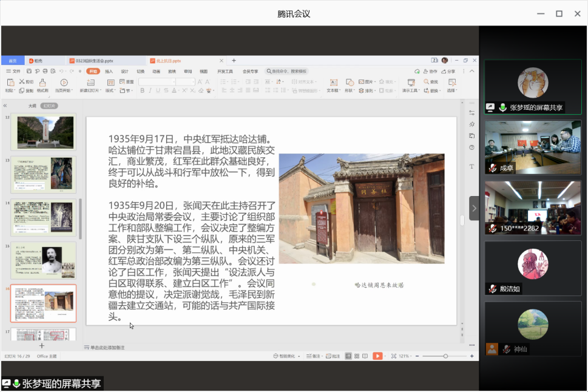The height and width of the screenshot is (392, 588).
Task: Select Slides (幻灯片) pane view toggle
Action: pos(49,106)
